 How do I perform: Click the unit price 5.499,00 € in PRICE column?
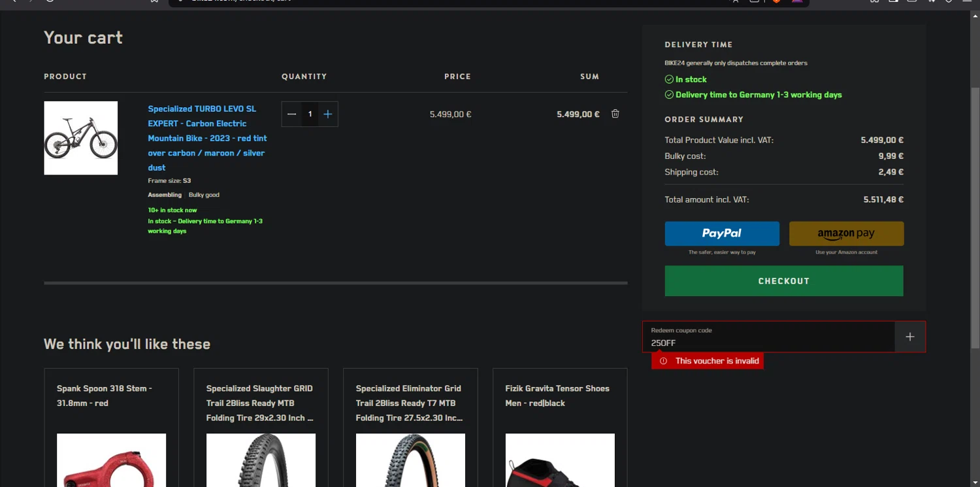tap(450, 114)
